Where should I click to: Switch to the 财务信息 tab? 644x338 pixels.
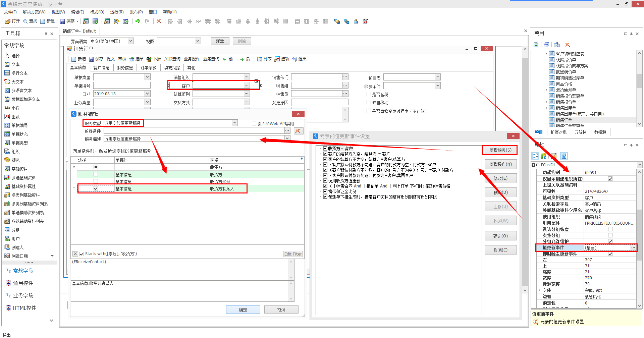point(125,68)
